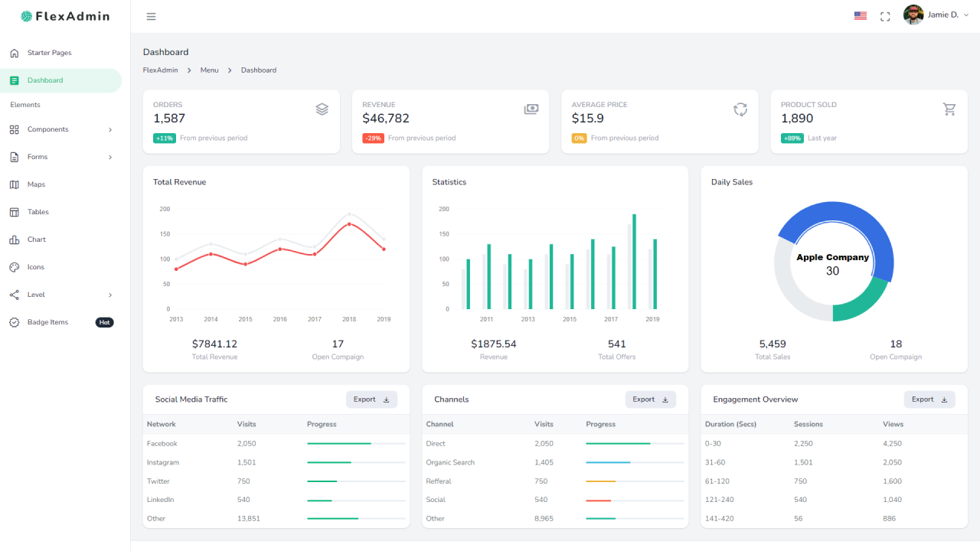
Task: Click the Orders card layers icon
Action: (x=322, y=109)
